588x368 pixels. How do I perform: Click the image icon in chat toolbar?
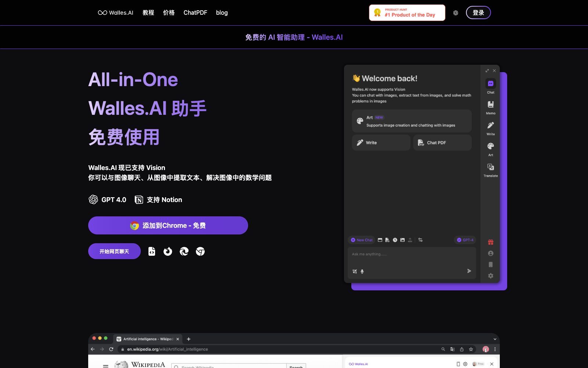pos(402,240)
